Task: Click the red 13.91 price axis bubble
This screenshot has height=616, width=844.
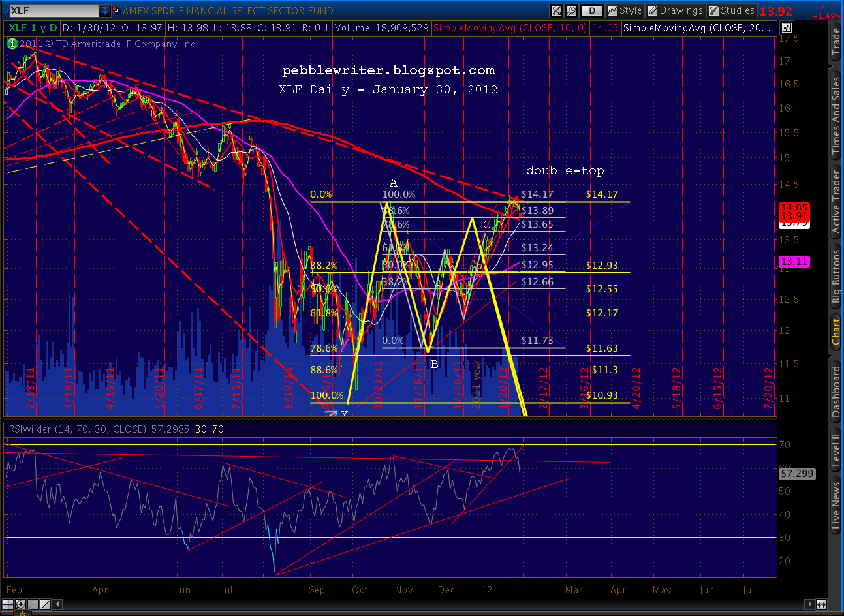Action: coord(794,216)
